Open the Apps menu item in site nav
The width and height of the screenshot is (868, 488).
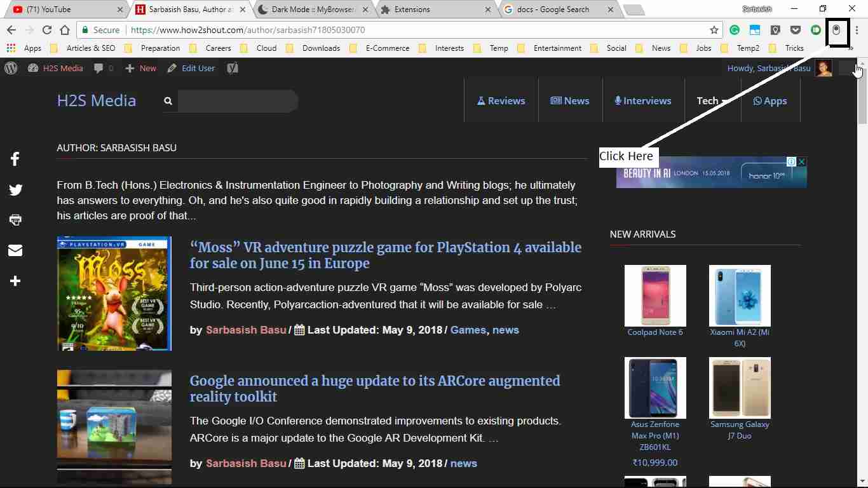[770, 100]
